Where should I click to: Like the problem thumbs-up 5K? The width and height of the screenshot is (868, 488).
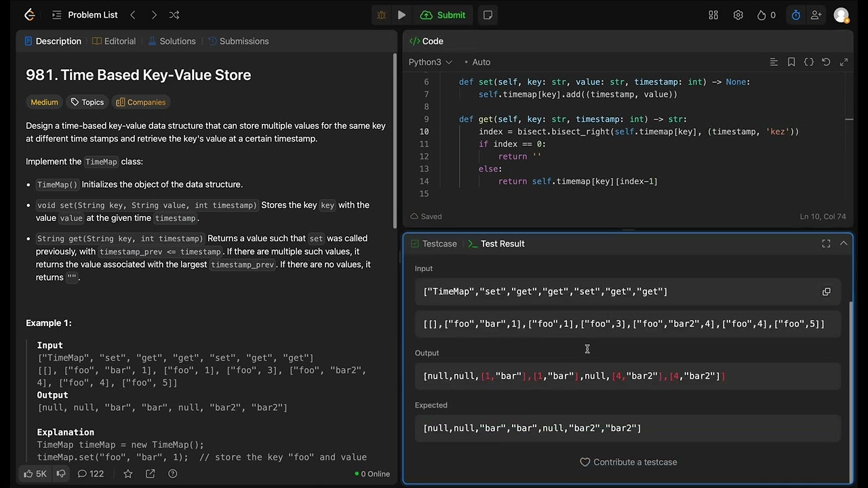coord(35,474)
